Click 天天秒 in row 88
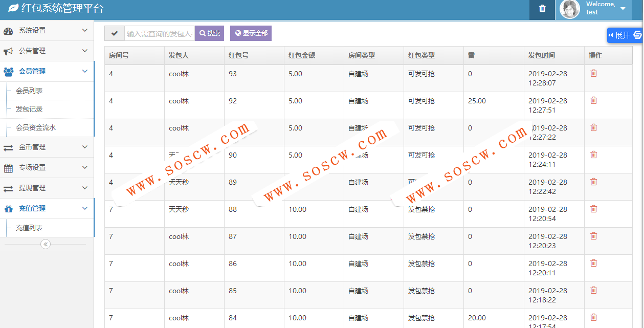Viewport: 644px width, 328px height. click(179, 209)
